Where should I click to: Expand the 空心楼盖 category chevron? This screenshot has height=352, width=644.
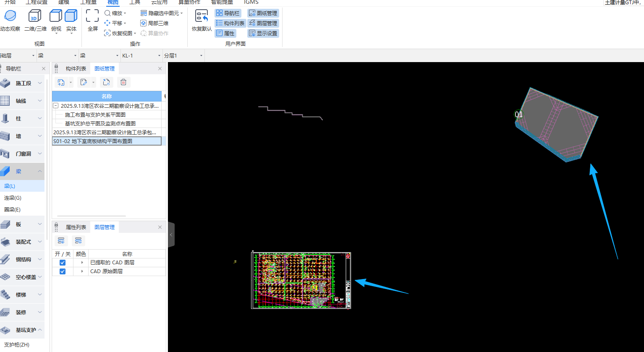coord(40,277)
